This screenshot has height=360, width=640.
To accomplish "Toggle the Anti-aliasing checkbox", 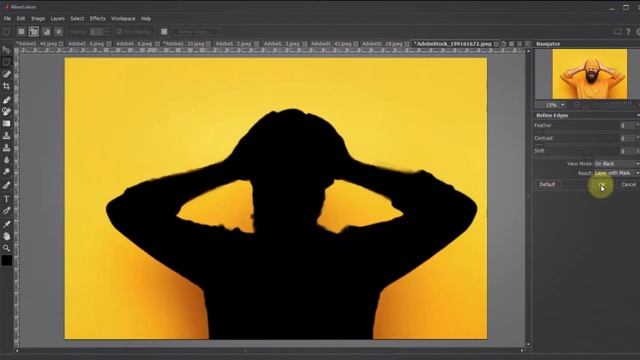I will click(x=119, y=31).
